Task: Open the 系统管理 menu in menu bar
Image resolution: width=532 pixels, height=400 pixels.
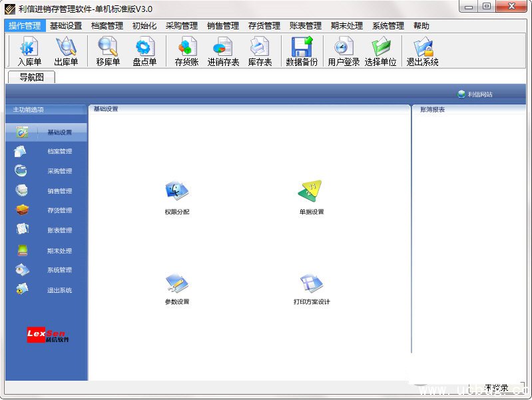Action: pos(388,26)
